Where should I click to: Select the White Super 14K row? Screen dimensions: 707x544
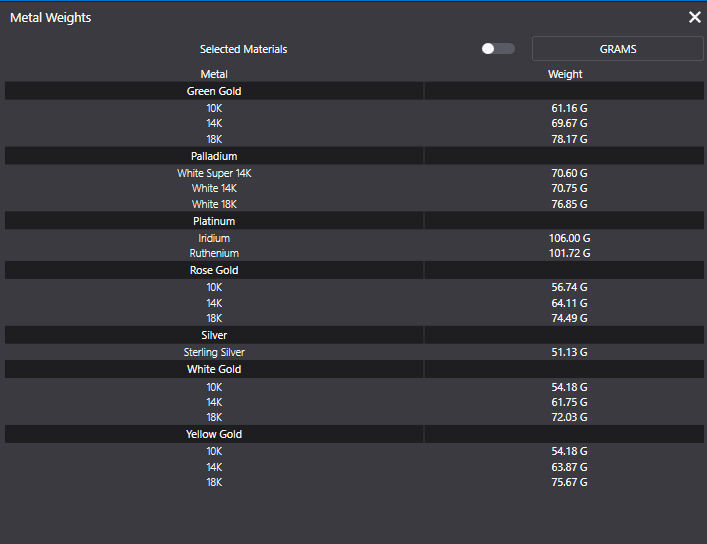coord(214,173)
